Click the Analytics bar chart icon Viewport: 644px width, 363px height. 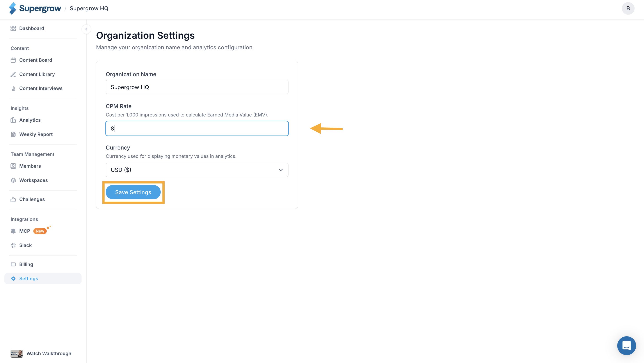pyautogui.click(x=13, y=120)
